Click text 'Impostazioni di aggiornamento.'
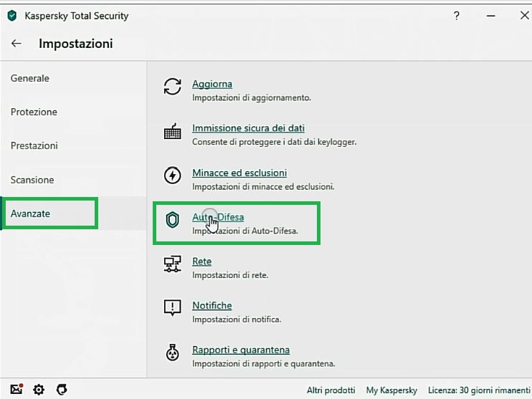The width and height of the screenshot is (532, 399). pos(252,98)
